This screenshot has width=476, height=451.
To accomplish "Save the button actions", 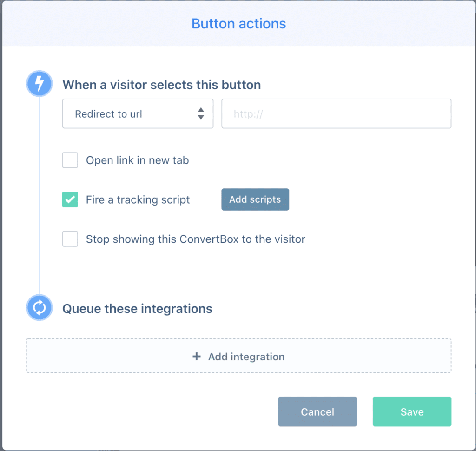I will coord(412,411).
